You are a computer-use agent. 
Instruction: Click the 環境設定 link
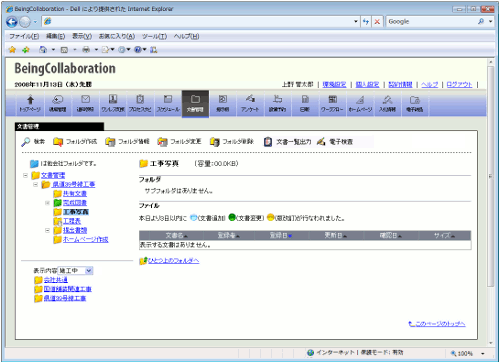[x=334, y=84]
